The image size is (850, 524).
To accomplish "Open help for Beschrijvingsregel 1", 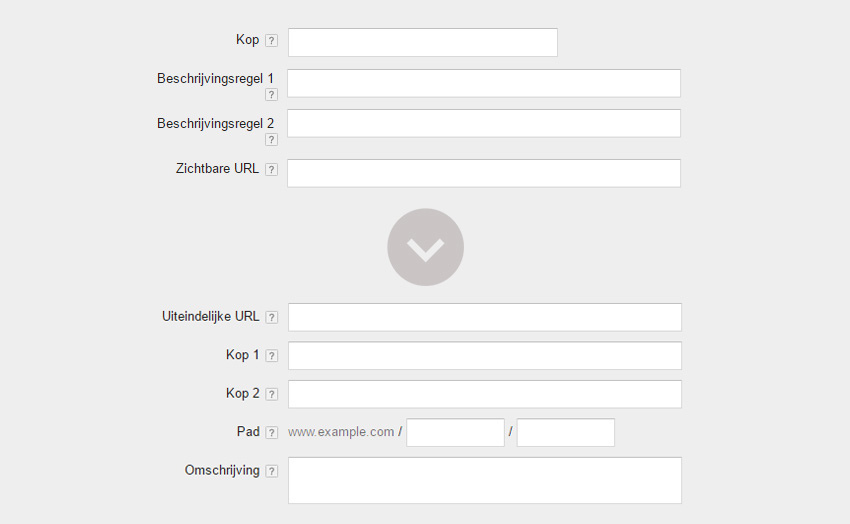I will tap(271, 95).
